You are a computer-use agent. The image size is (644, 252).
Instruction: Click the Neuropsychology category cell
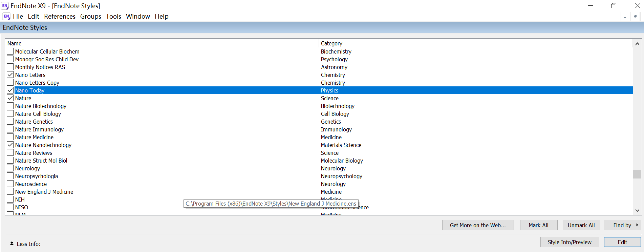pos(341,176)
